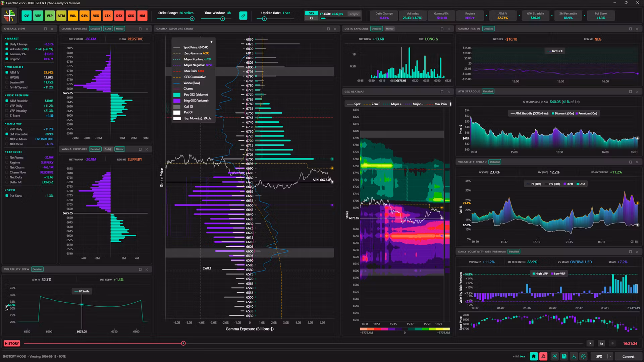
Task: Switch the feed toggle from SPX to ES
Action: [312, 18]
